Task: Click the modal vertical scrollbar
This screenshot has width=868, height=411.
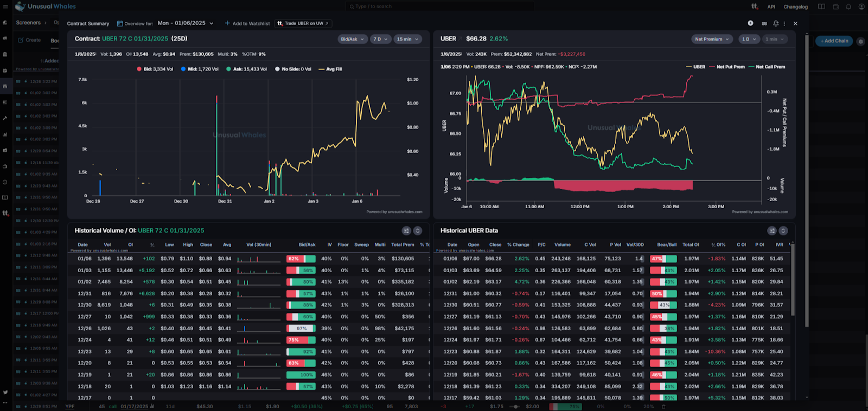Action: pyautogui.click(x=807, y=182)
